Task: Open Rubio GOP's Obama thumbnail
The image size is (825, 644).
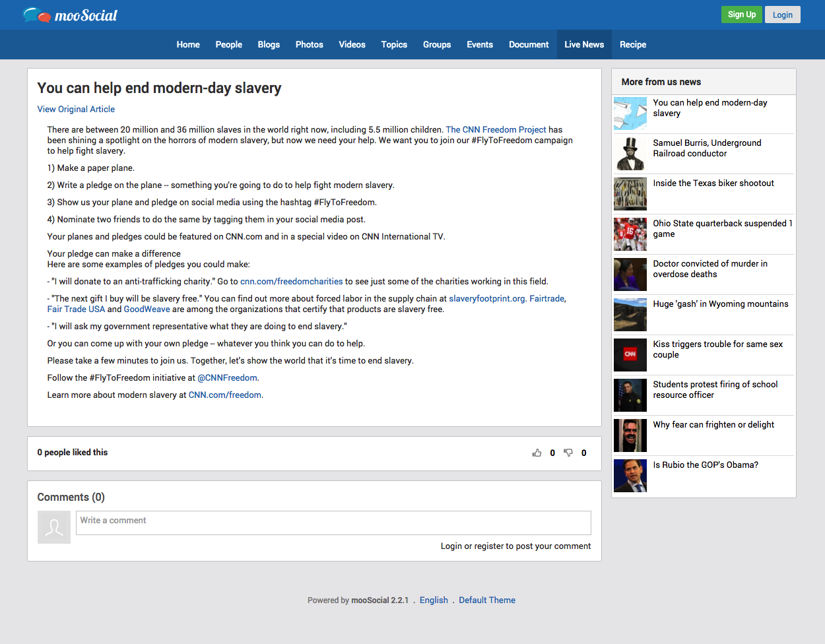Action: pos(630,476)
